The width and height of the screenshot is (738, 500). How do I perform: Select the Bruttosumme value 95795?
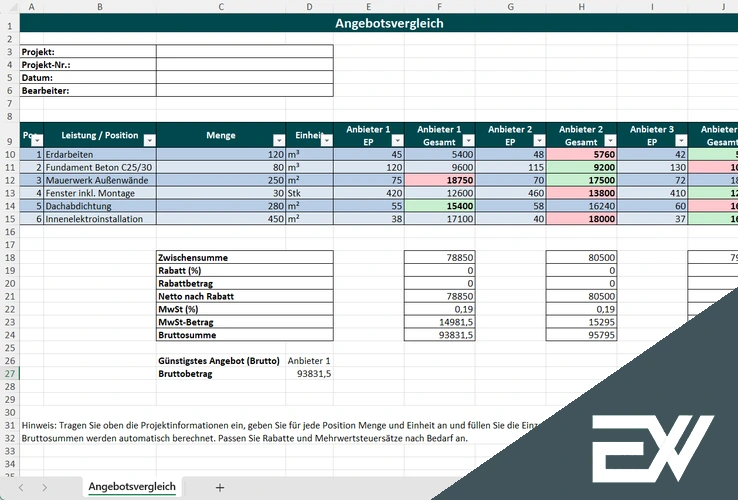(581, 335)
